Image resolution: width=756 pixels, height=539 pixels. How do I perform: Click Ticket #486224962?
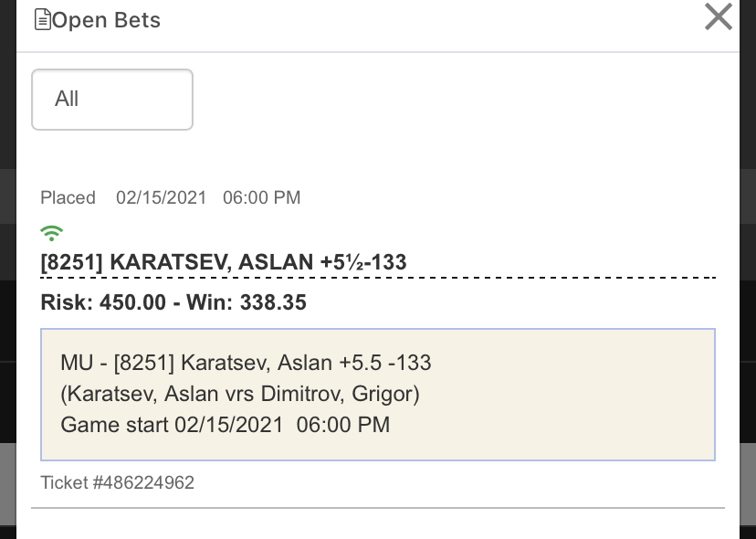click(117, 482)
